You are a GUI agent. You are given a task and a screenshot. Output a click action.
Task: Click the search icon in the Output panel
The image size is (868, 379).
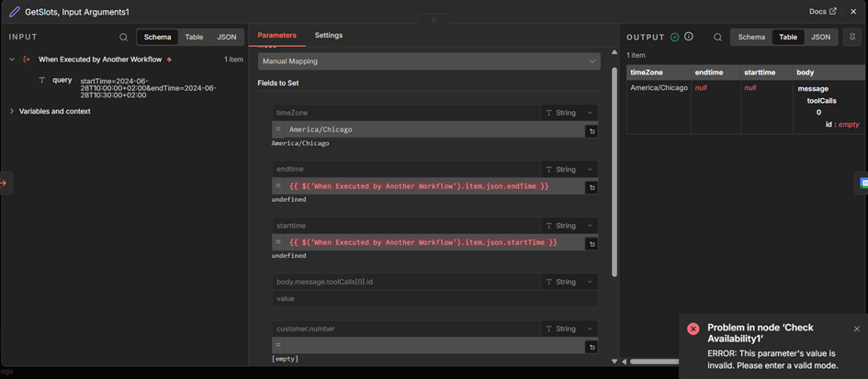click(718, 38)
